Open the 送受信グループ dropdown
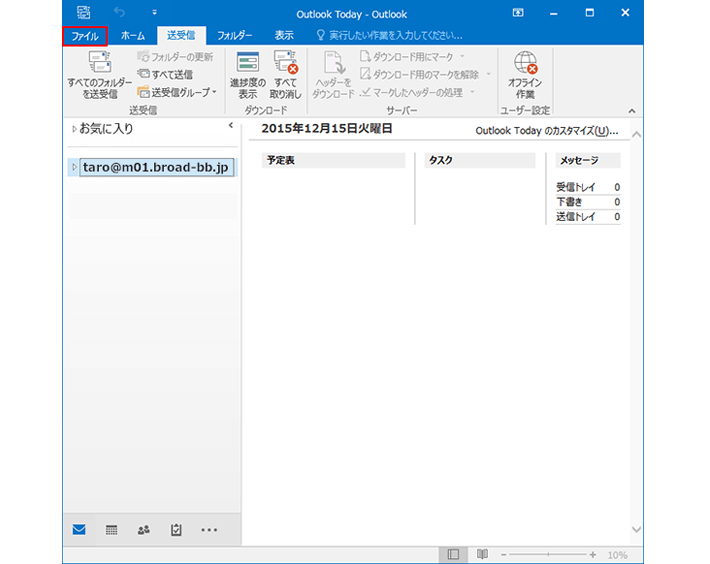Screen dimensions: 710x564 [x=178, y=92]
